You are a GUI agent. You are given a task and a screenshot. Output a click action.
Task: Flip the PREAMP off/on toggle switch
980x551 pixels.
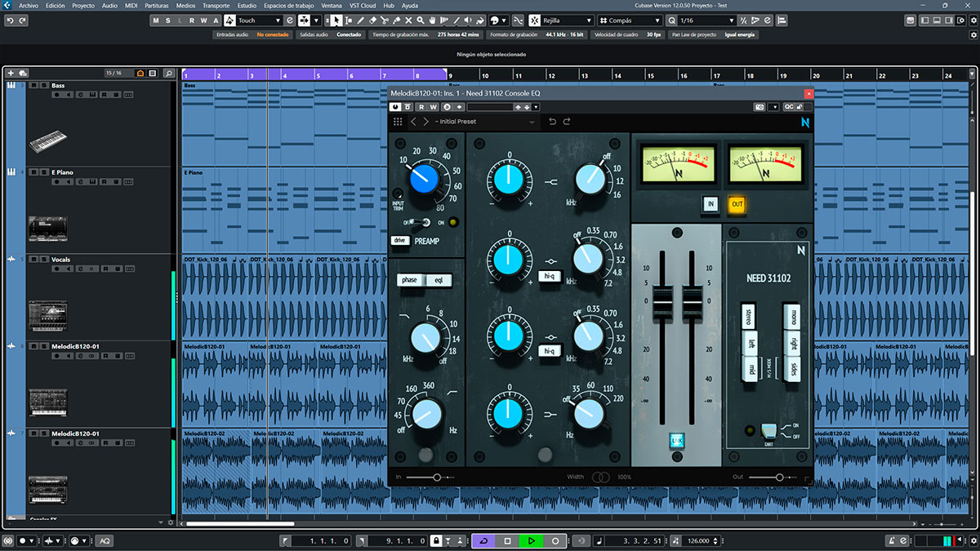pos(421,222)
